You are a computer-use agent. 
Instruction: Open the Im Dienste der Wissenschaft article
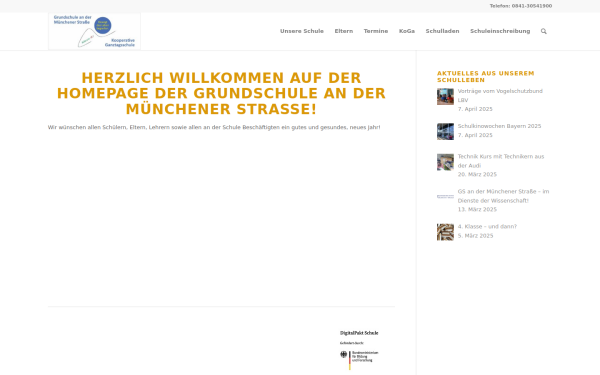click(x=503, y=196)
